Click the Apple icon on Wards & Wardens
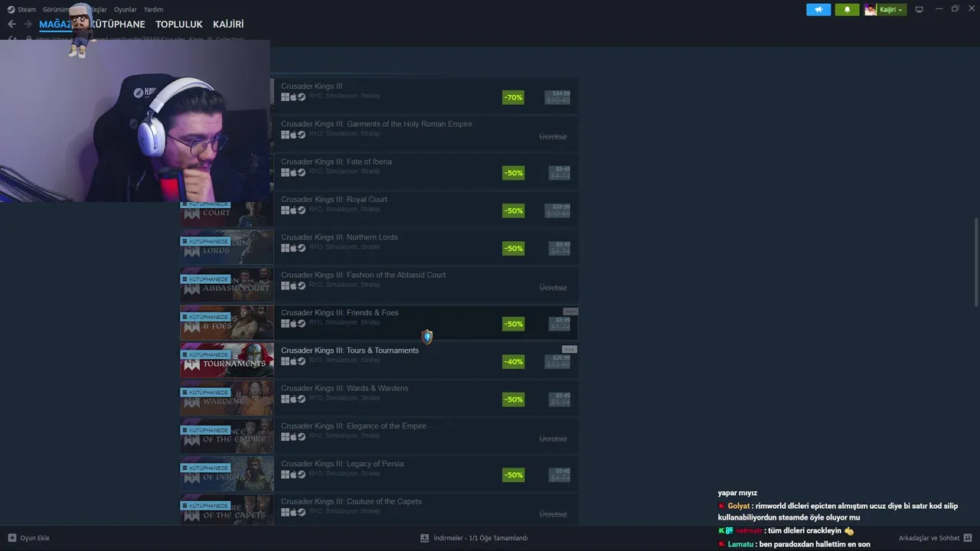980x551 pixels. 293,399
